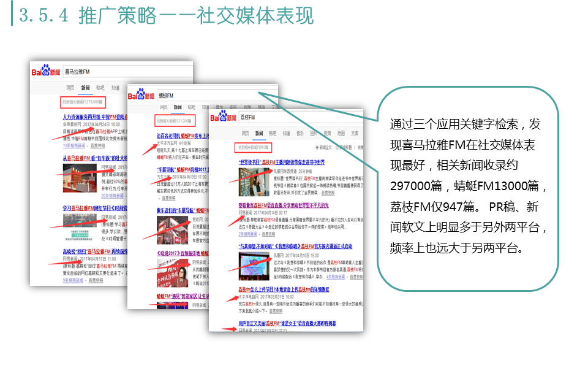Click 4条相同新闻 link in 荔枝FM results

pyautogui.click(x=336, y=277)
